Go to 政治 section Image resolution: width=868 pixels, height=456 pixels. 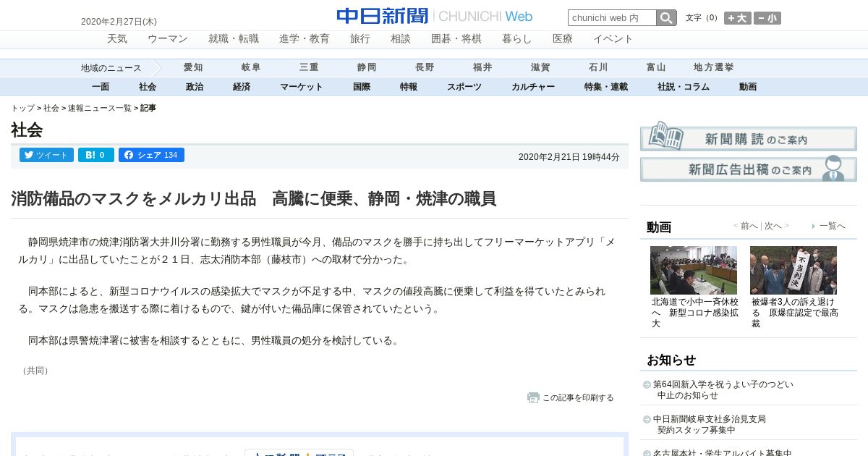pyautogui.click(x=195, y=87)
